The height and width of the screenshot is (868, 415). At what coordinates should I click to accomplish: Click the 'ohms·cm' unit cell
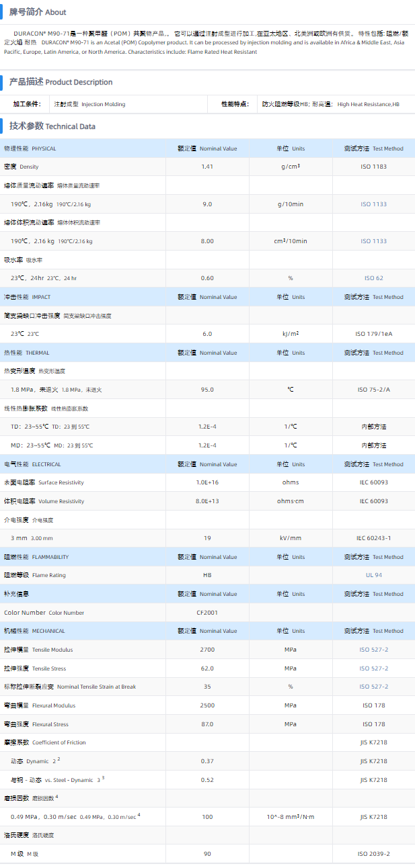tap(291, 501)
